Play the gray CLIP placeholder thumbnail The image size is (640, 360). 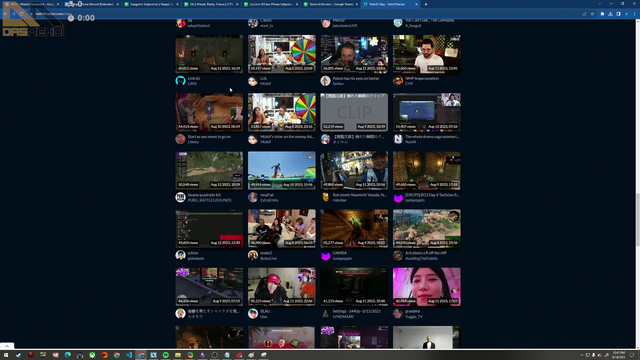click(354, 112)
